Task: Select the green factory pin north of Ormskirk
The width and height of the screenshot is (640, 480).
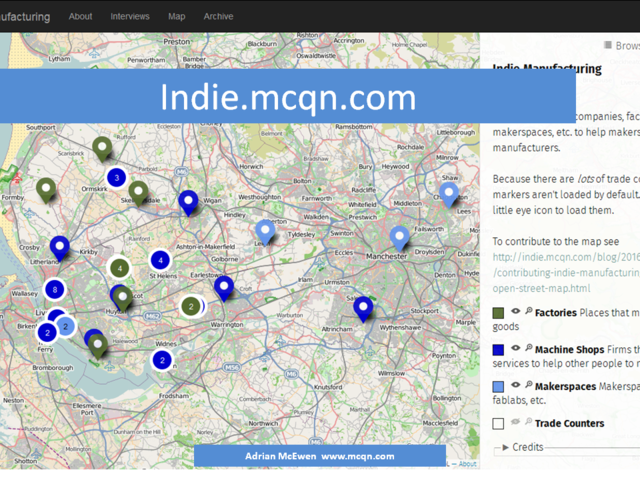Action: [x=102, y=149]
